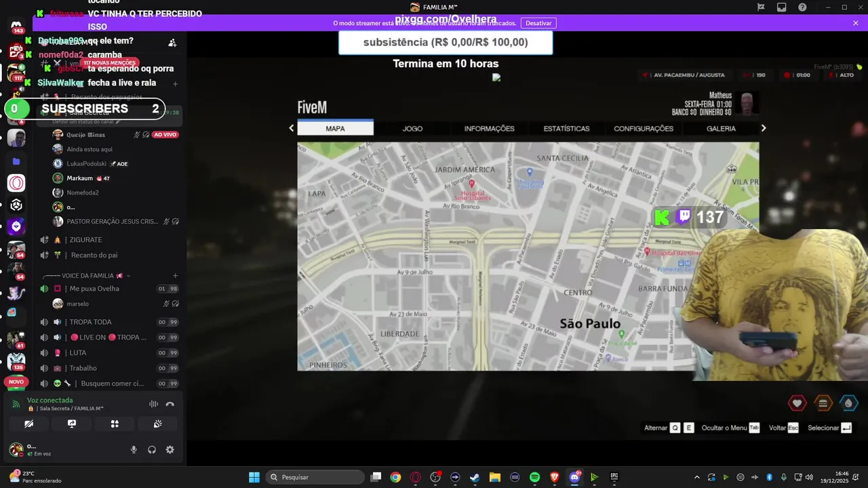
Task: Click Desativar streamer mode button
Action: tap(538, 23)
